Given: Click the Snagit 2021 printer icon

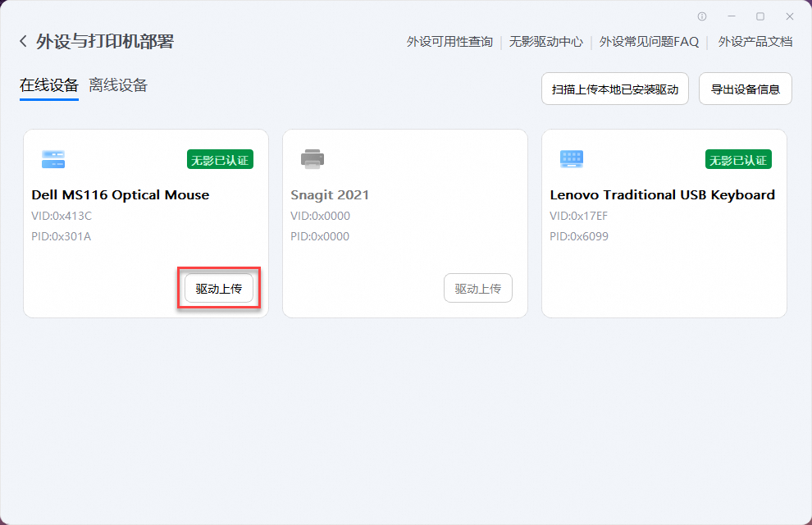Looking at the screenshot, I should tap(312, 159).
